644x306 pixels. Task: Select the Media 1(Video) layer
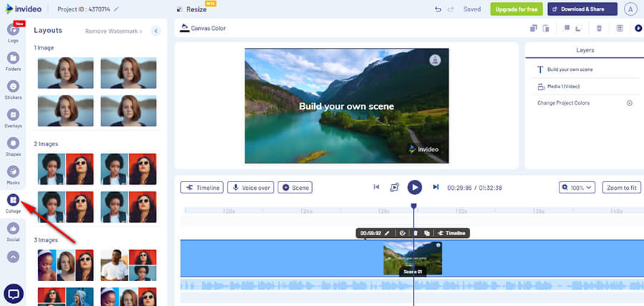tap(563, 87)
